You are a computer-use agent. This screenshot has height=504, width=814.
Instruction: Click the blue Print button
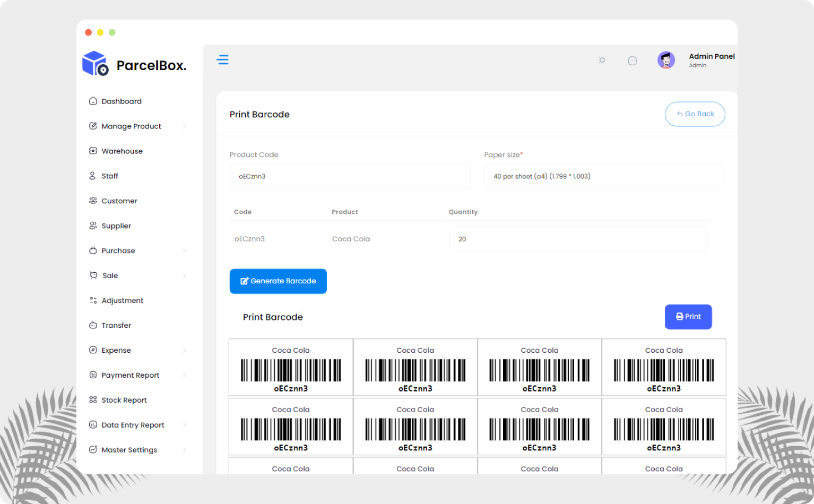(688, 317)
